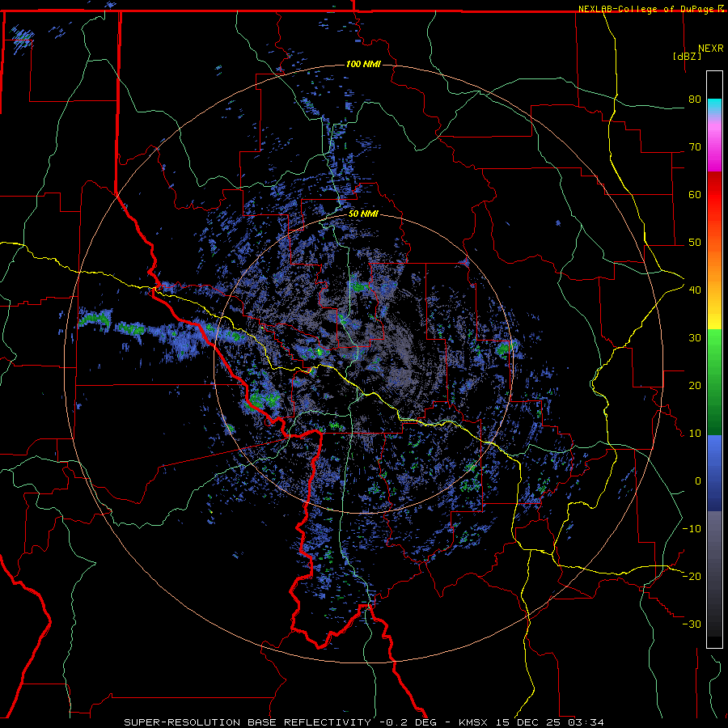
Task: Click the 30 value on the dBZ scale
Action: click(x=695, y=338)
